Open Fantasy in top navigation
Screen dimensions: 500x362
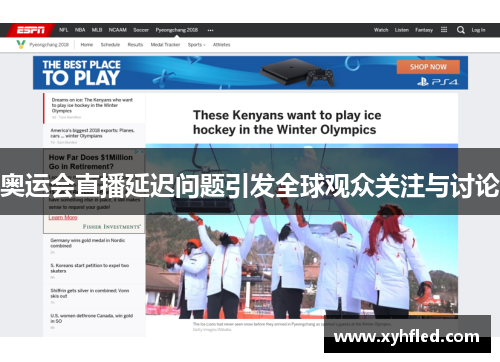pyautogui.click(x=424, y=30)
